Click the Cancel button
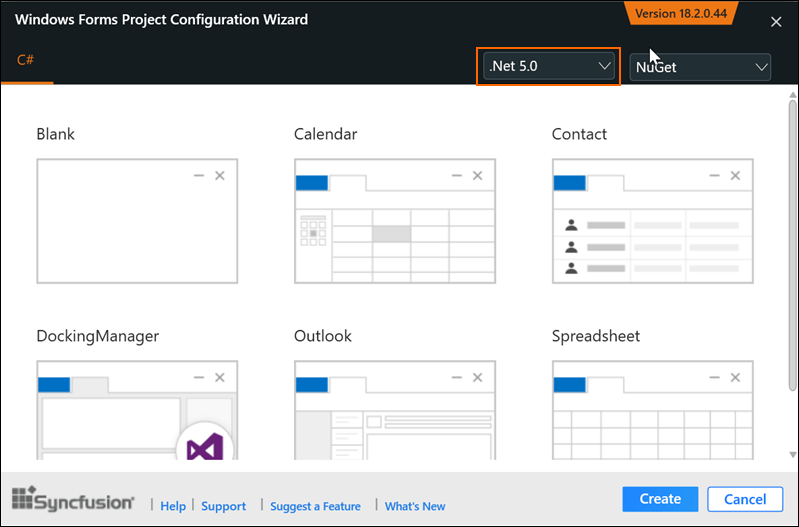The width and height of the screenshot is (799, 527). pos(744,499)
